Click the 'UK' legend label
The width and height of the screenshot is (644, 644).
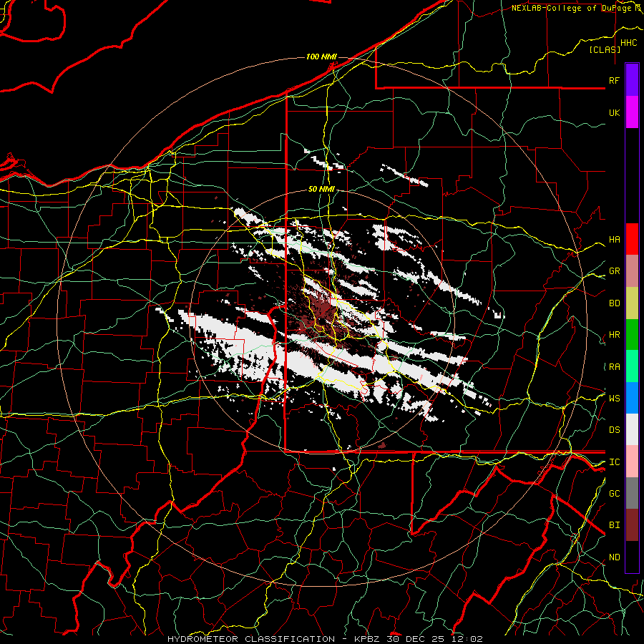pos(614,112)
